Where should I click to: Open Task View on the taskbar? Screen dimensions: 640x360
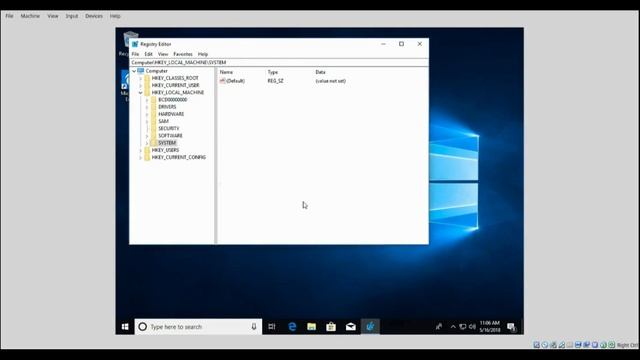(x=272, y=327)
